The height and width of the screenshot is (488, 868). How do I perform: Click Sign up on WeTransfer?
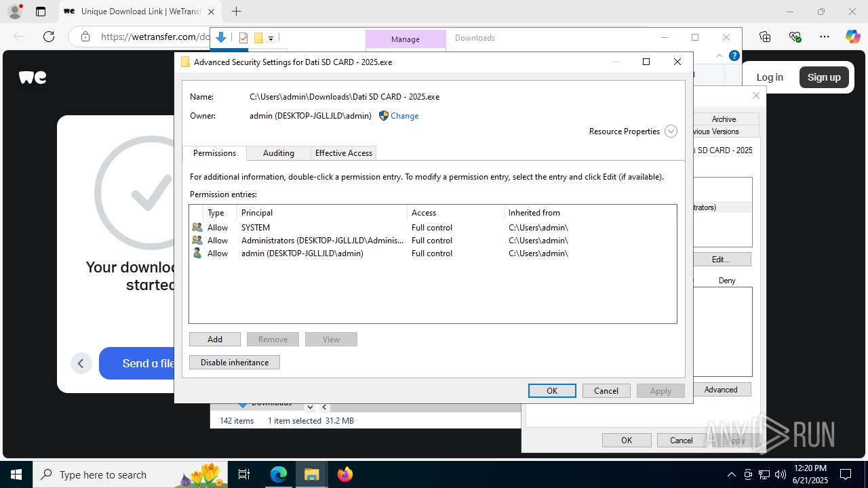824,77
